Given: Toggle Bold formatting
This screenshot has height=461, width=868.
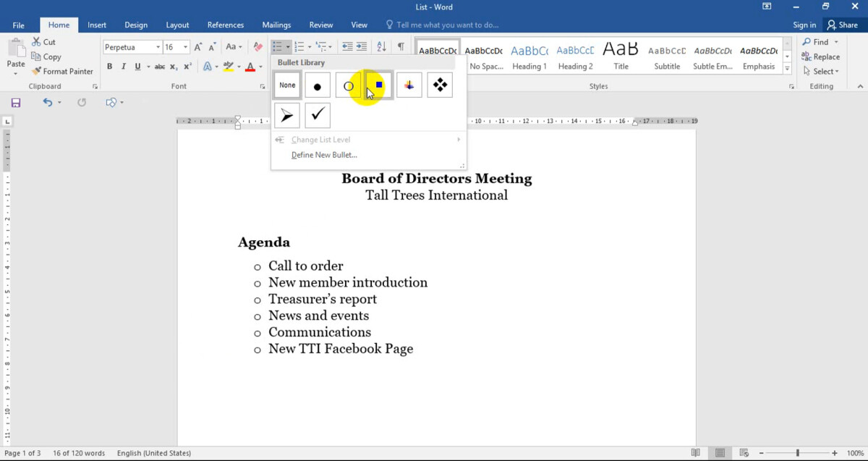Looking at the screenshot, I should click(x=110, y=67).
